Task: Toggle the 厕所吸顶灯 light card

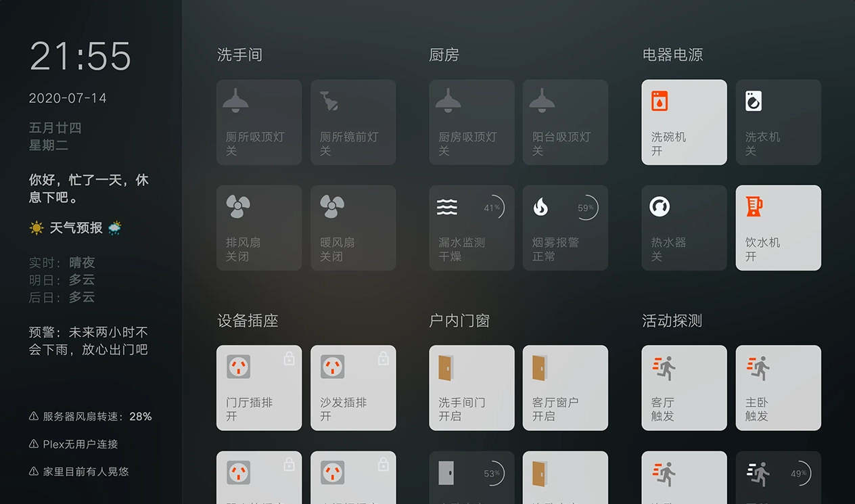Action: (259, 122)
